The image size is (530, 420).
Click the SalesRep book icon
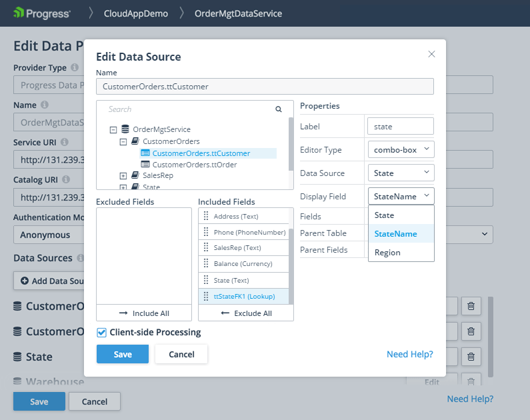tap(135, 175)
